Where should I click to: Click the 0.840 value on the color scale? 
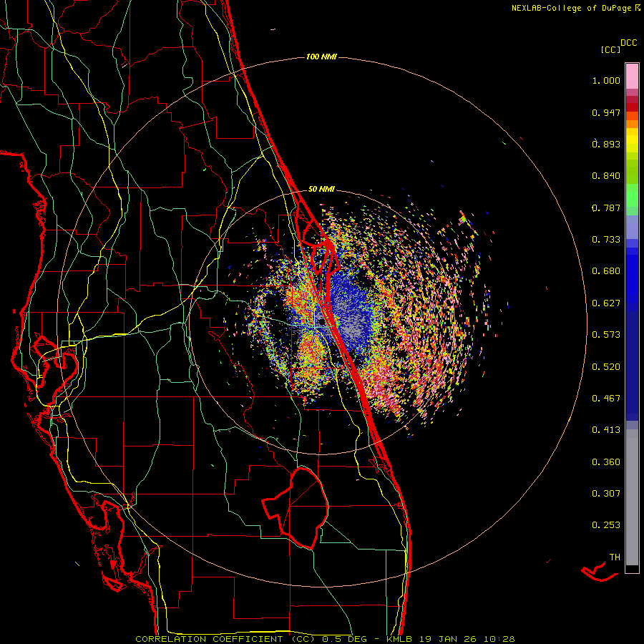(606, 176)
